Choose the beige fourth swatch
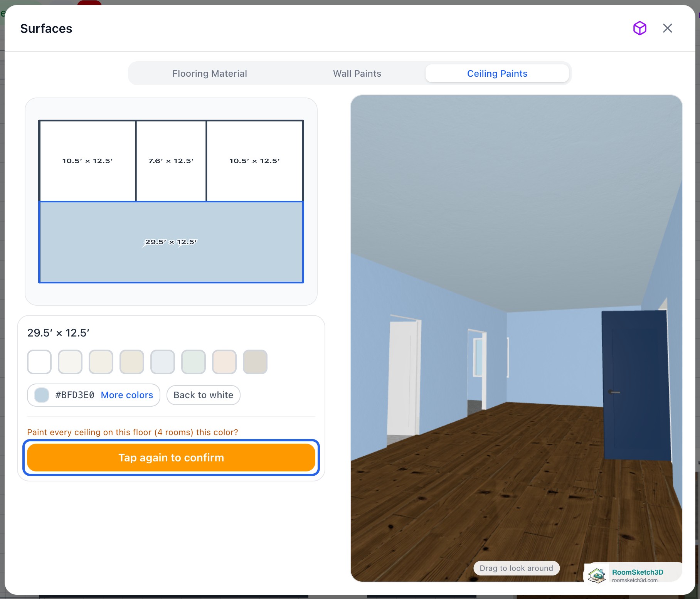 coord(132,362)
